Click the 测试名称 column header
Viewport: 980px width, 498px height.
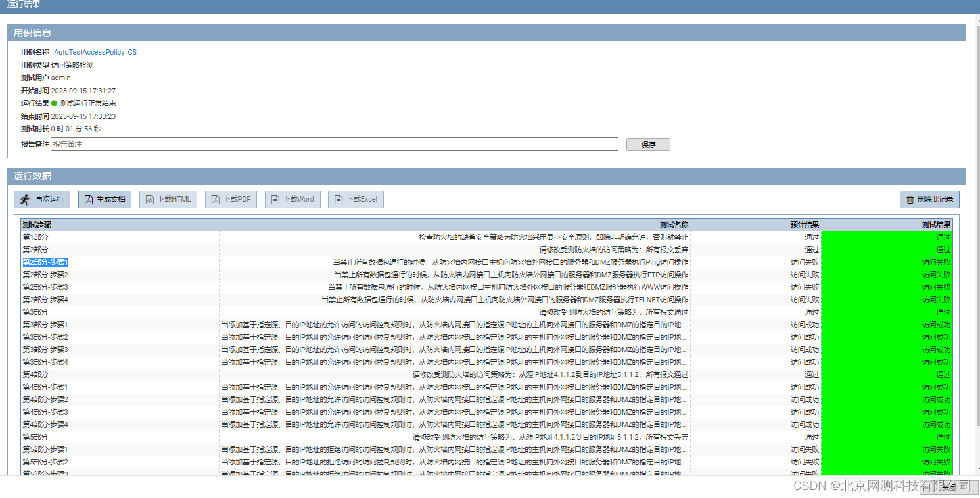[674, 225]
